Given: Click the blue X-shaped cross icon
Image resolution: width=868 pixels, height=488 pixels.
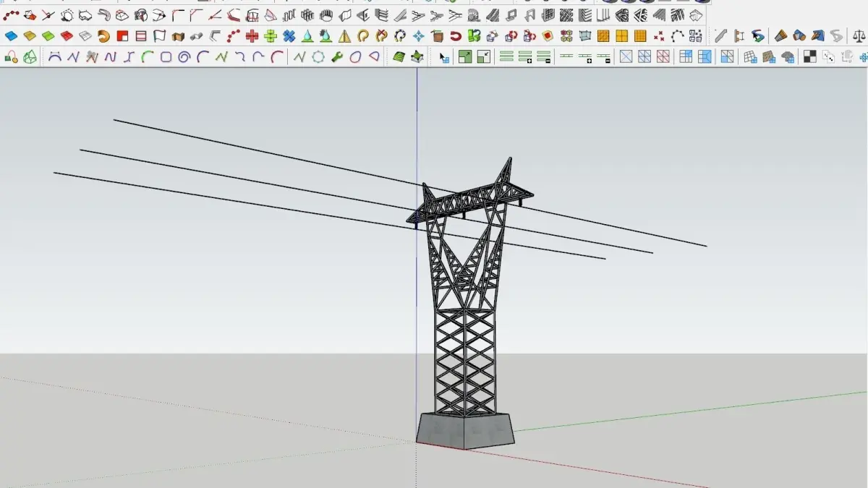Looking at the screenshot, I should (x=289, y=35).
